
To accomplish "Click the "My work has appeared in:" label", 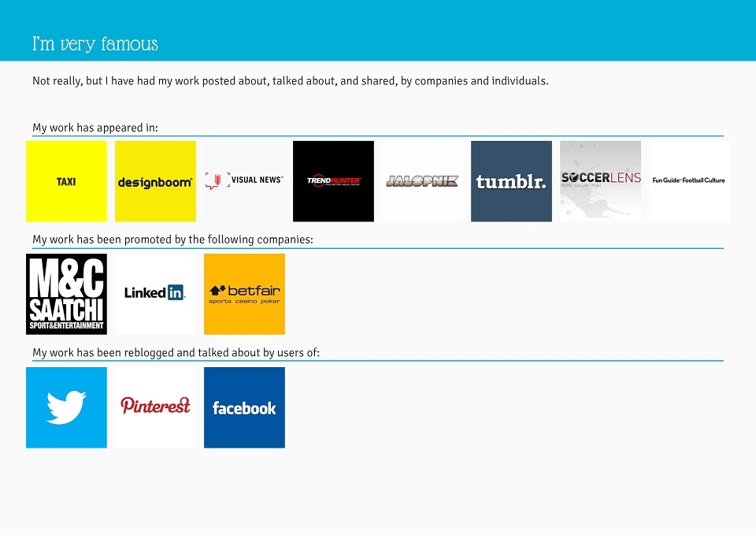I will click(95, 128).
